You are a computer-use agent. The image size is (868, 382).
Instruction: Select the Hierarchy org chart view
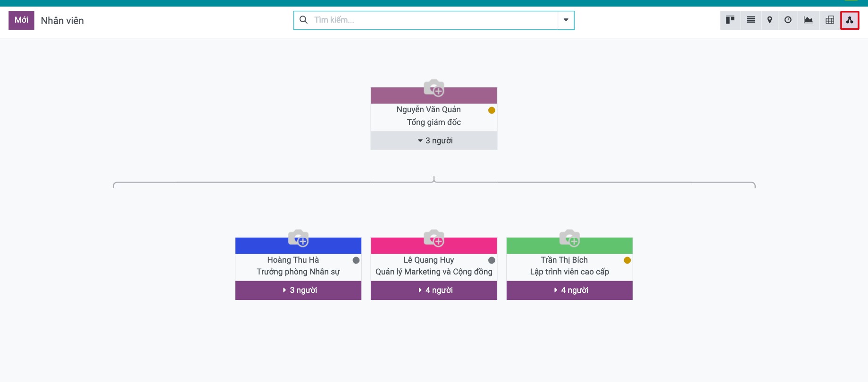tap(850, 20)
